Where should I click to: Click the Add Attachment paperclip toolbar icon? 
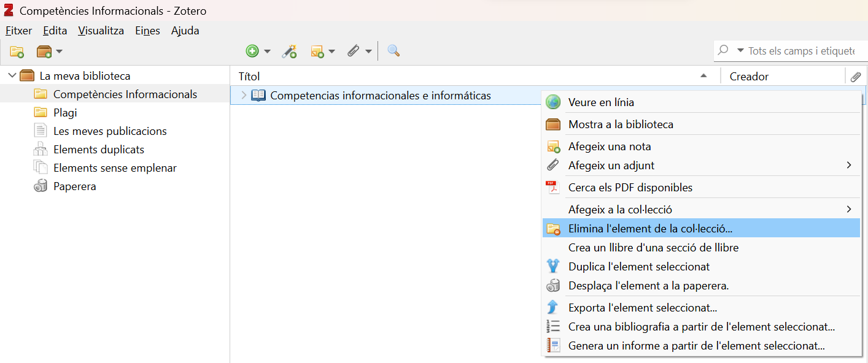(x=353, y=52)
